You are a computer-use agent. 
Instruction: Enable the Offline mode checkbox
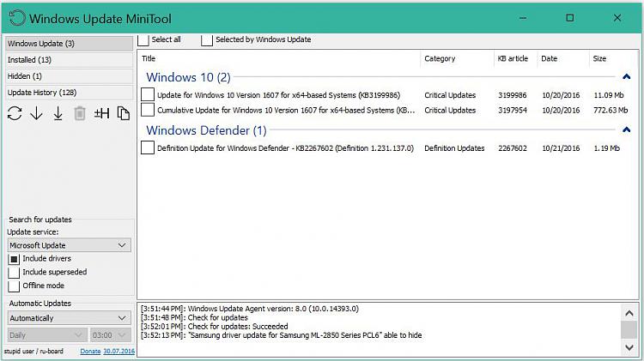[14, 286]
